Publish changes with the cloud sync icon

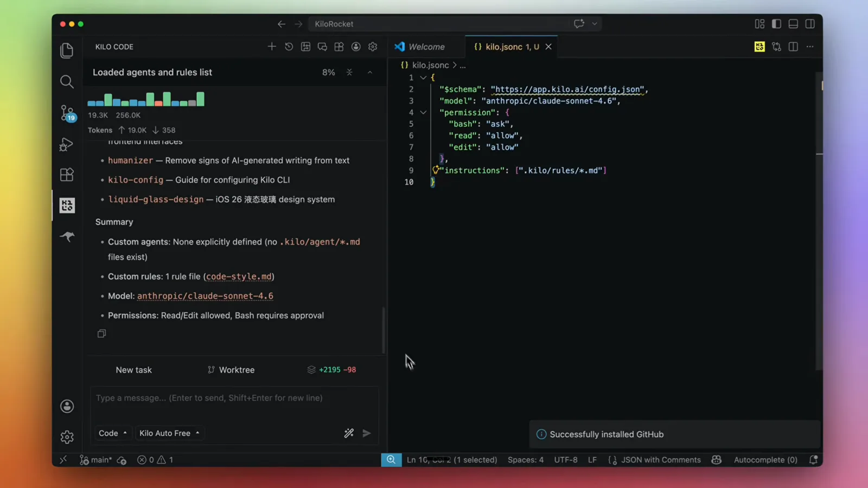point(122,460)
